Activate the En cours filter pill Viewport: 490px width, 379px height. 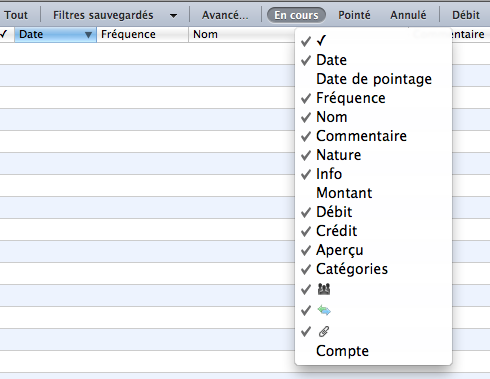pos(296,15)
